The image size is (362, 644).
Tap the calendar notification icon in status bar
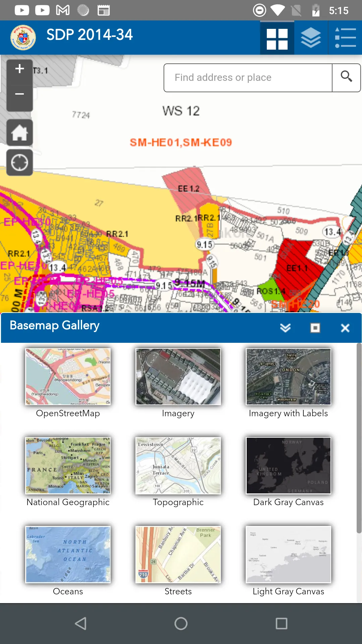click(104, 10)
